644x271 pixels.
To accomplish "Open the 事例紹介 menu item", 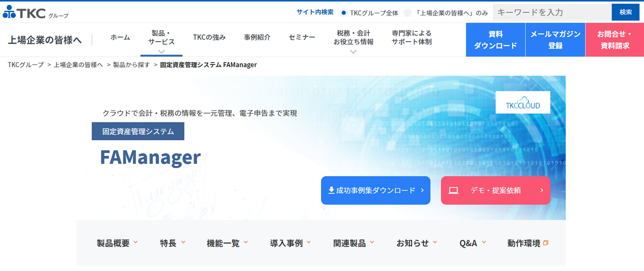I will (x=257, y=37).
